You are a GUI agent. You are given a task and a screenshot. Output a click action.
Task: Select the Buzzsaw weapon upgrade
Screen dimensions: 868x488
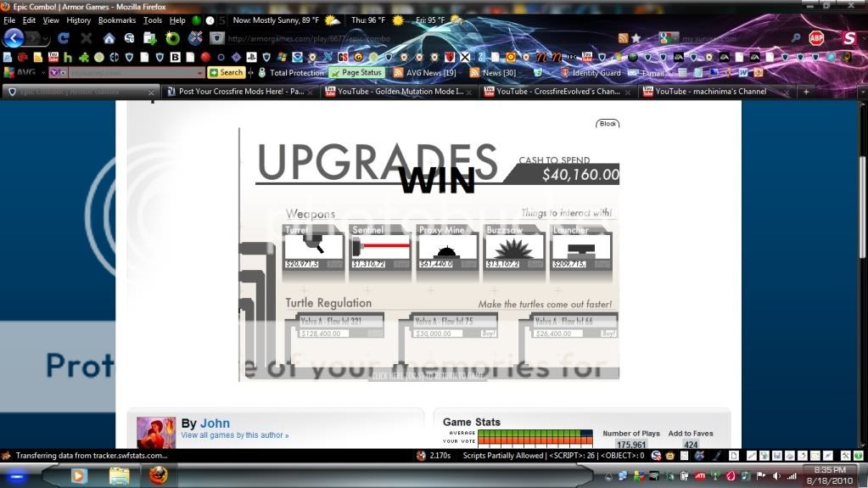click(515, 248)
